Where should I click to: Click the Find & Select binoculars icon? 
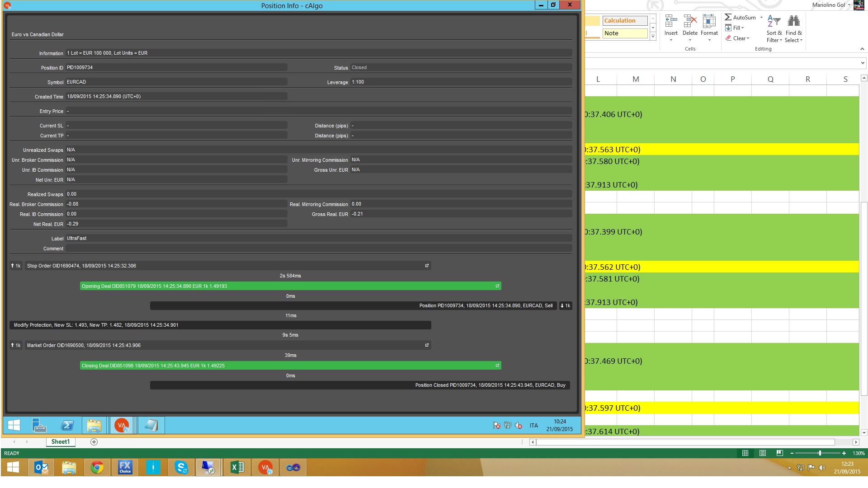[793, 21]
